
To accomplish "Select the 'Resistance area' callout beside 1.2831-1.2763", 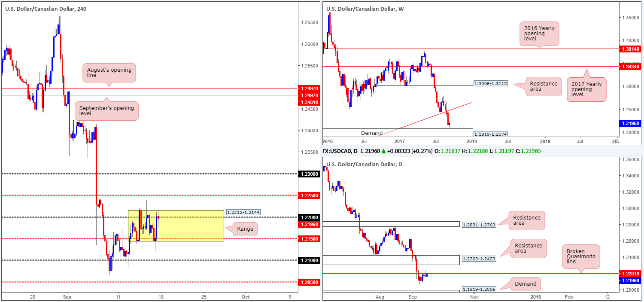I will 527,221.
